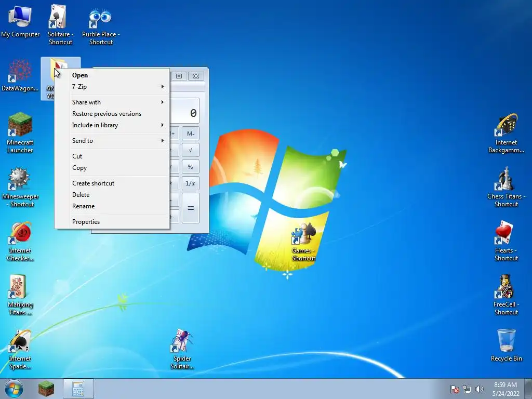This screenshot has width=532, height=399.
Task: Expand the Send to submenu
Action: (112, 140)
